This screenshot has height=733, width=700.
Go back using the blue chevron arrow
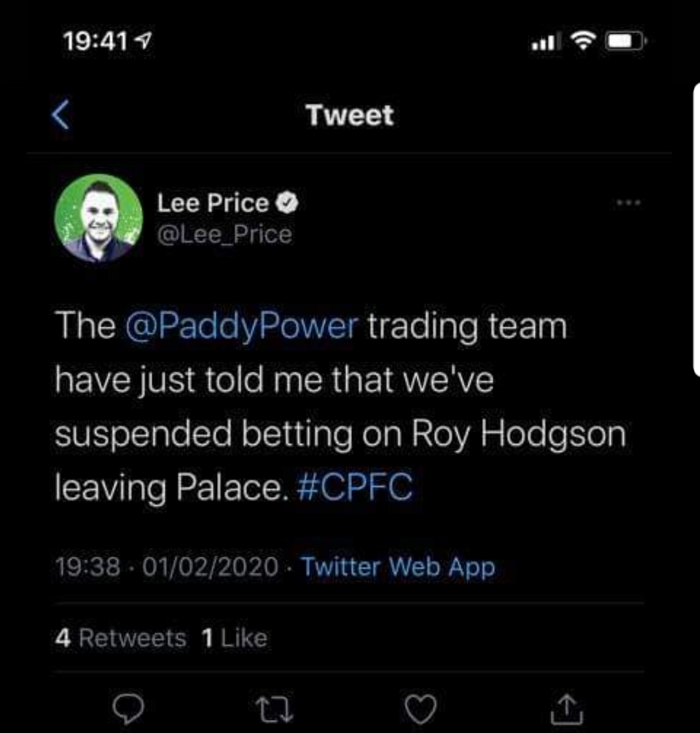pos(60,115)
